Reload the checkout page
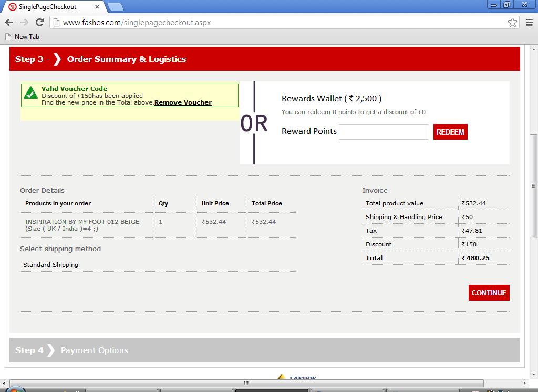Viewport: 538px width, 392px height. point(39,22)
